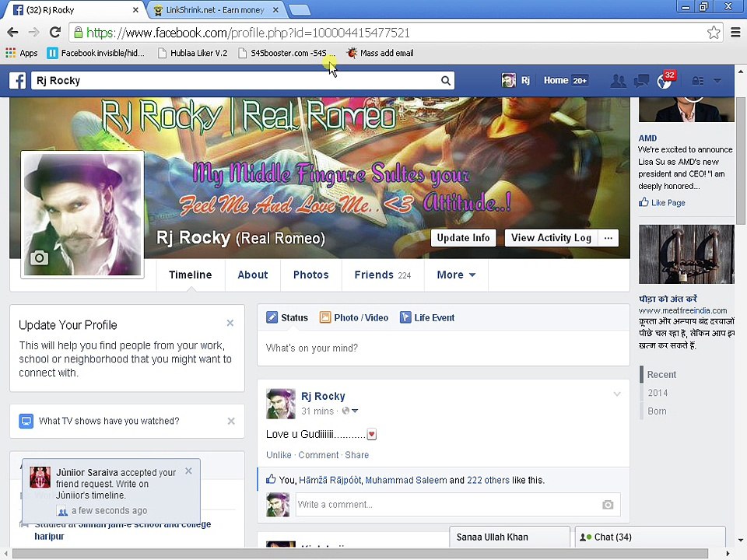Jump to Born in the timeline sidebar
This screenshot has width=747, height=560.
coord(657,411)
